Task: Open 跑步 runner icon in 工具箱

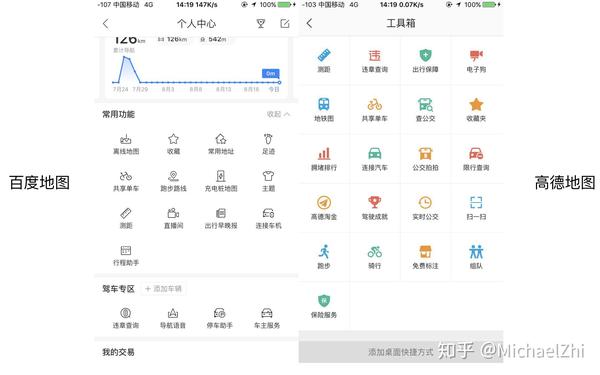Action: click(x=324, y=257)
